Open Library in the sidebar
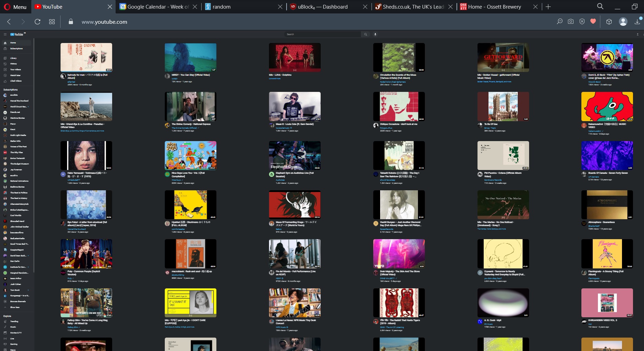The image size is (644, 351). [17, 58]
